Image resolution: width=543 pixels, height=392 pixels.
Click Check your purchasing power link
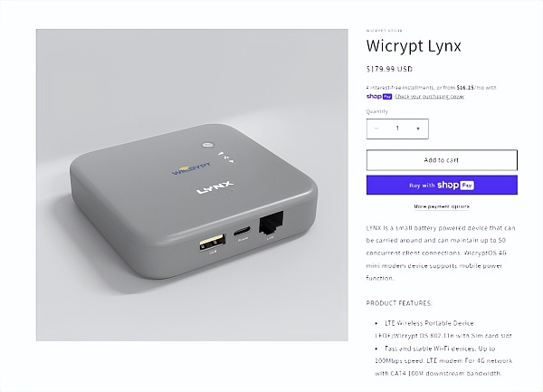pos(429,97)
